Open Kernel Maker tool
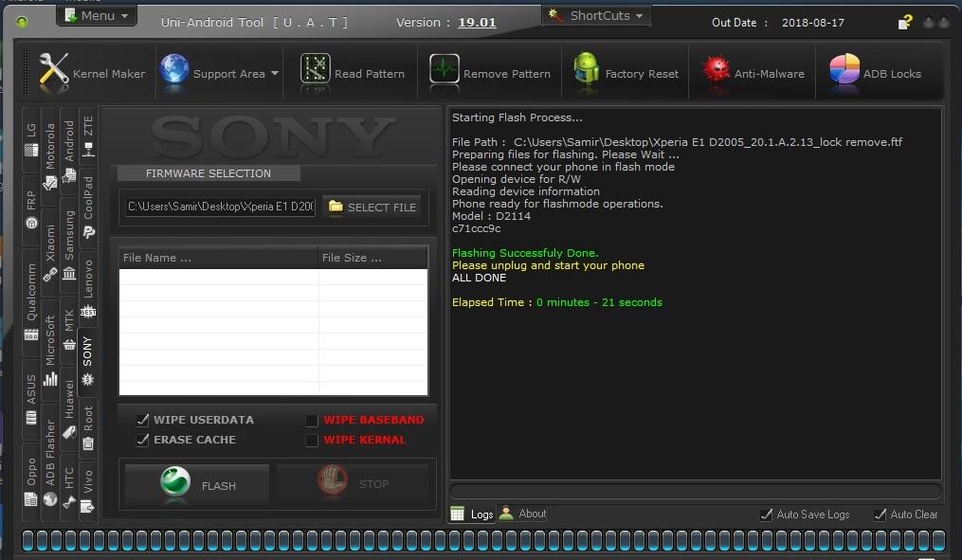Viewport: 962px width, 560px height. coord(91,73)
